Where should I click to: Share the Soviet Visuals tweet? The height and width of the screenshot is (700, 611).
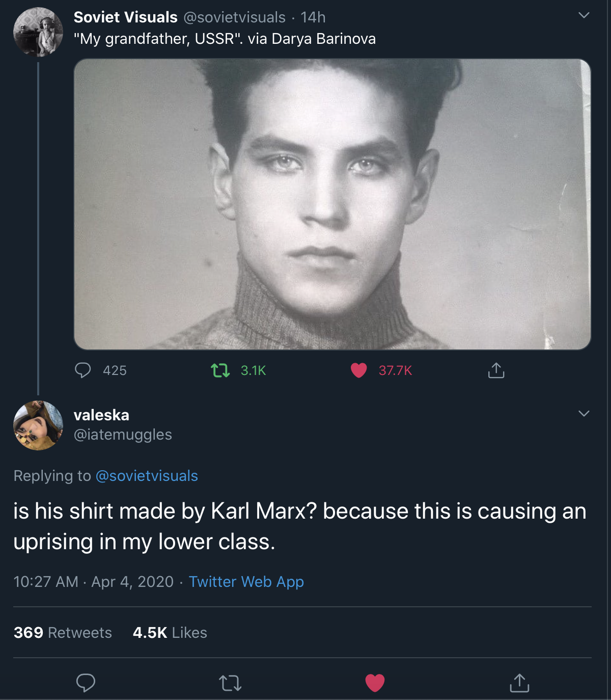(496, 370)
